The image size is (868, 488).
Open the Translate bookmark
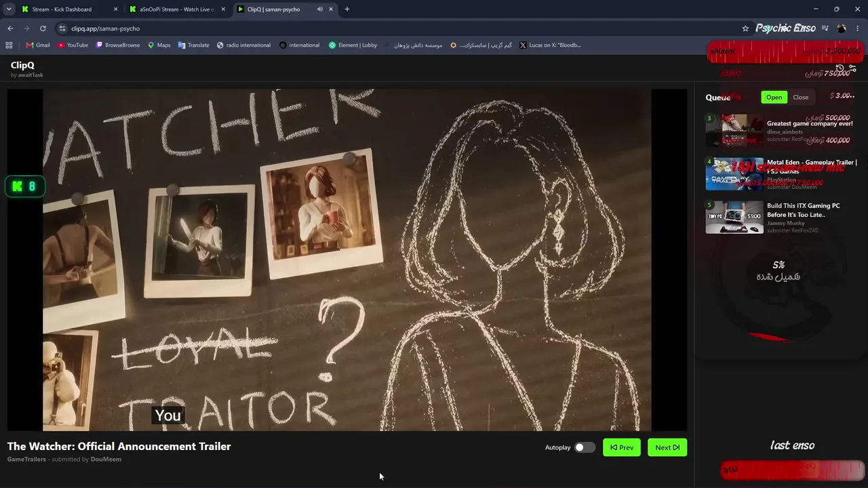194,45
